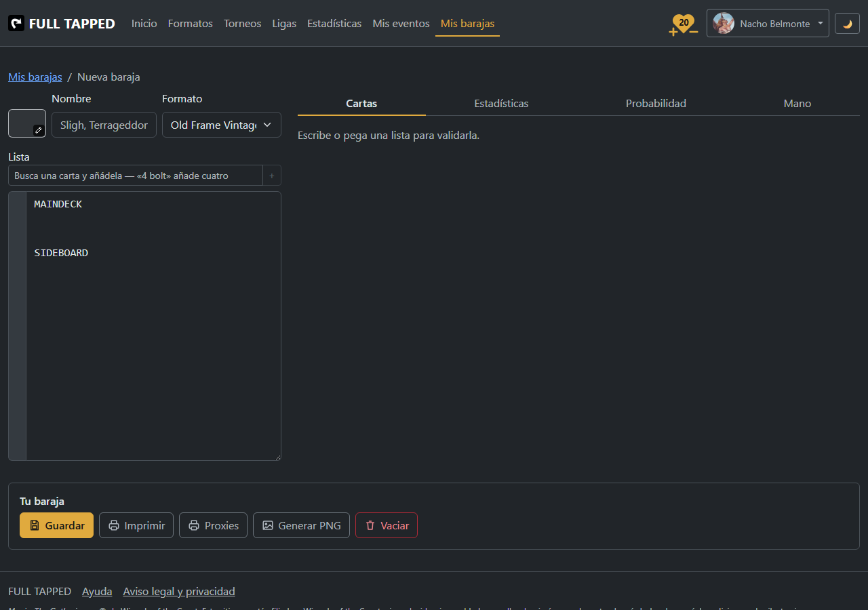Viewport: 868px width, 610px height.
Task: Open Formatos in the top navigation
Action: coord(191,24)
